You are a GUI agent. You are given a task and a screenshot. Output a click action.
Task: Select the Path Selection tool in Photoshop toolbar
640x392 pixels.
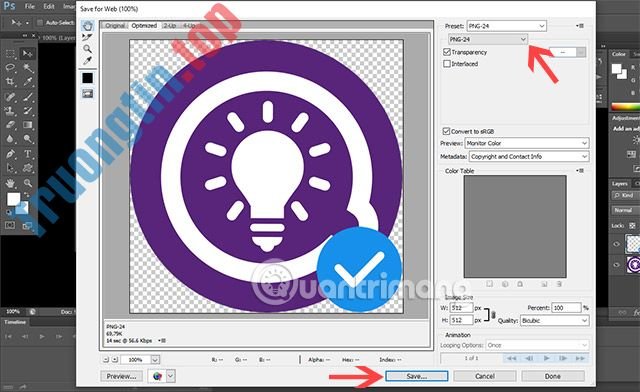coord(10,168)
